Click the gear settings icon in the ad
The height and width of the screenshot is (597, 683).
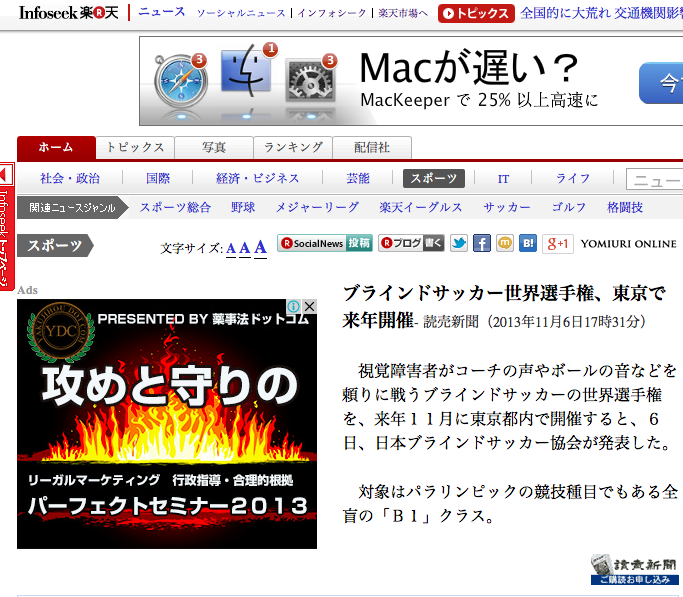[311, 79]
